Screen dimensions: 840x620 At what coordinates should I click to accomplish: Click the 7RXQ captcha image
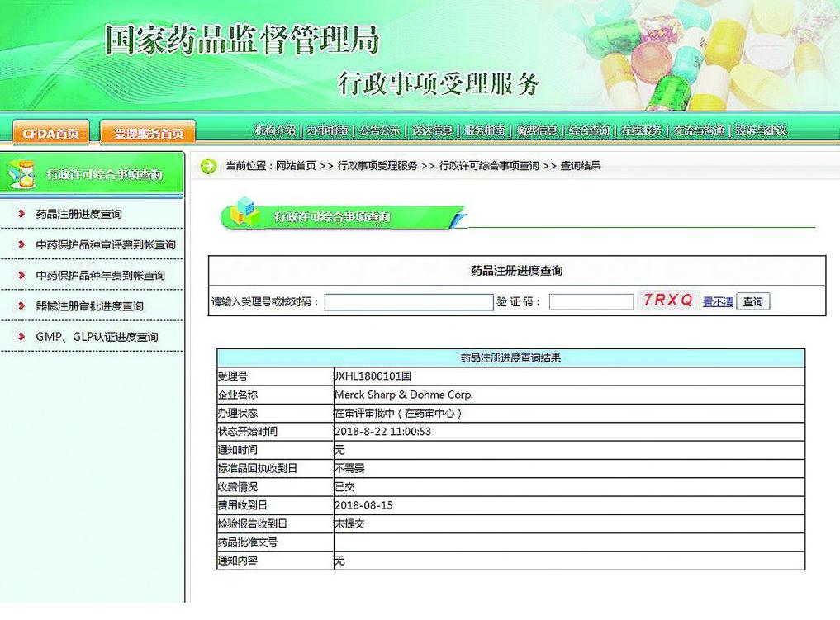point(668,301)
